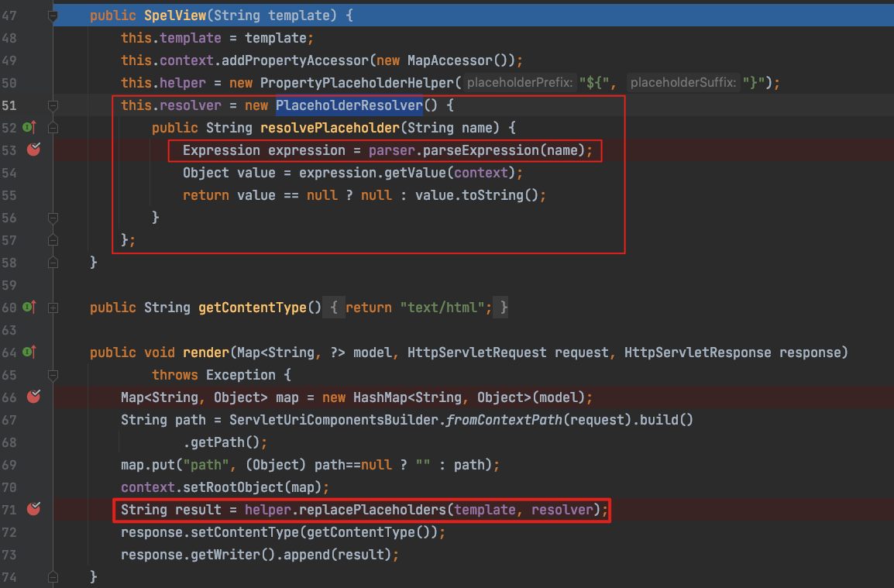The image size is (894, 588).
Task: Click the highlighted PlaceholderResolver class name
Action: pyautogui.click(x=349, y=105)
